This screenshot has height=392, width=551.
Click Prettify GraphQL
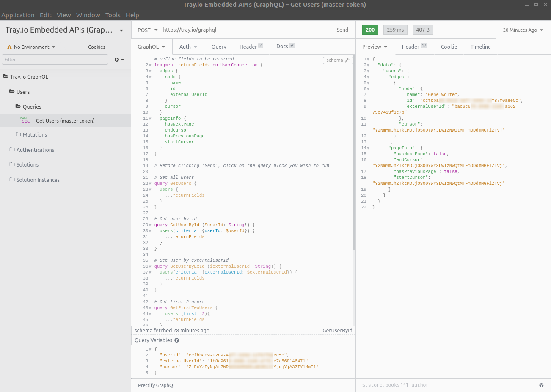pyautogui.click(x=157, y=385)
